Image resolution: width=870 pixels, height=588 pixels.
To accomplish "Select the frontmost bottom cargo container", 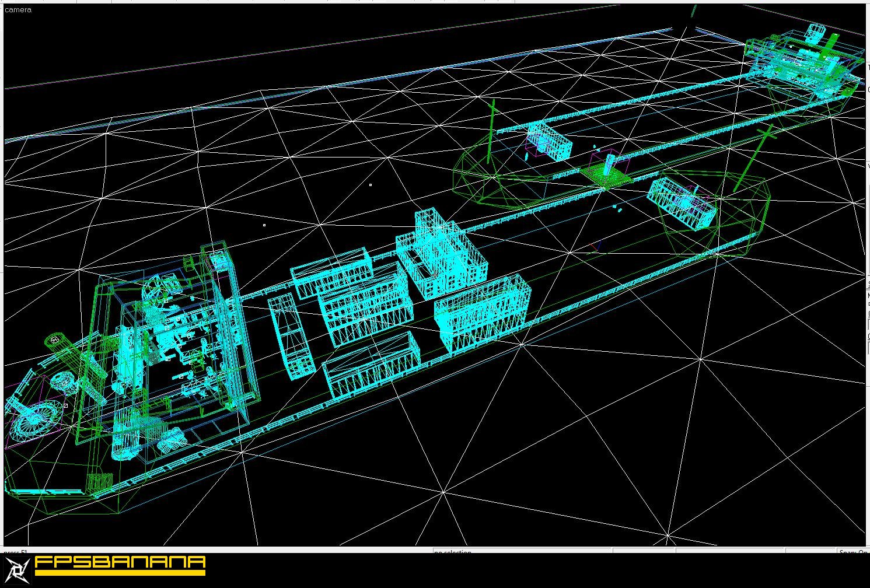I will (x=372, y=364).
